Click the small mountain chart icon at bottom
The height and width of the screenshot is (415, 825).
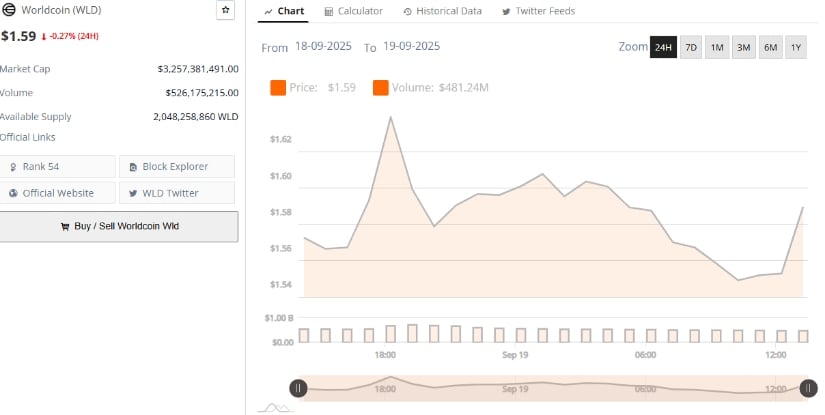point(277,408)
